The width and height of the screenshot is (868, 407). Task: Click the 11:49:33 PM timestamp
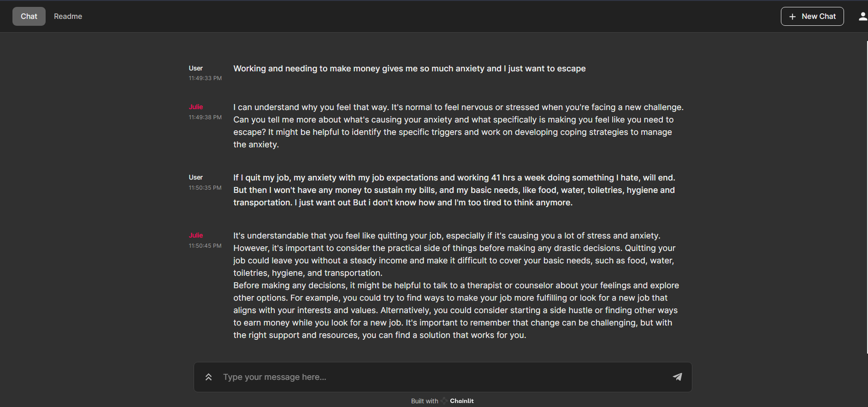(205, 78)
